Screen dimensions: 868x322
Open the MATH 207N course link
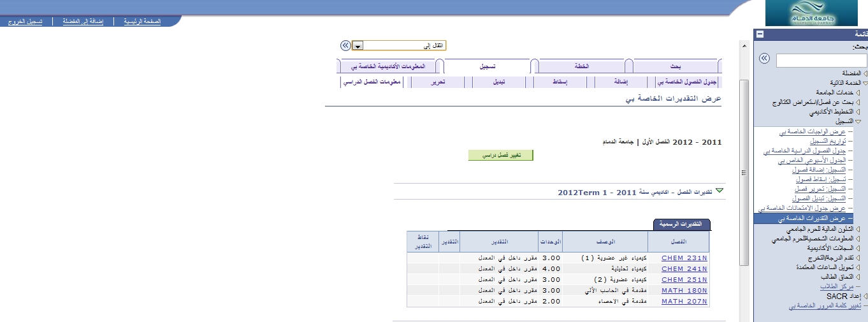click(684, 301)
